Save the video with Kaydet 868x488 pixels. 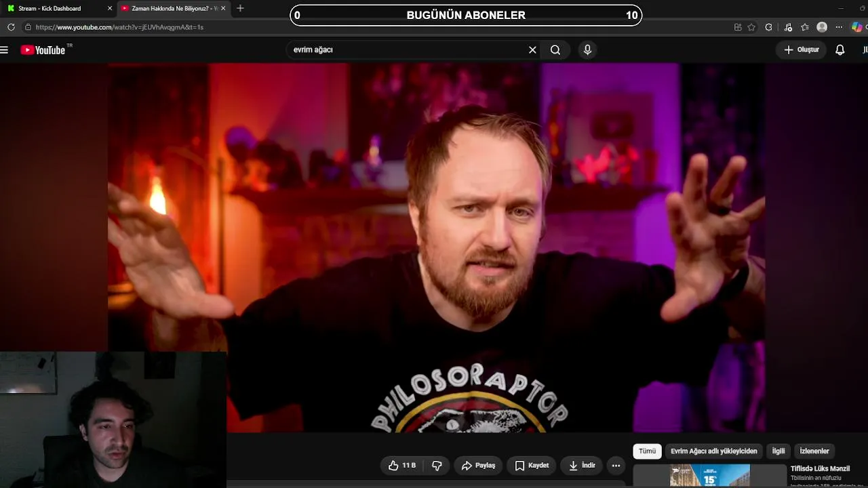pos(532,466)
